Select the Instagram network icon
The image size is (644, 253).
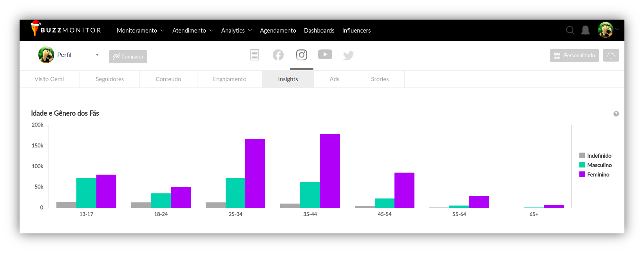302,55
